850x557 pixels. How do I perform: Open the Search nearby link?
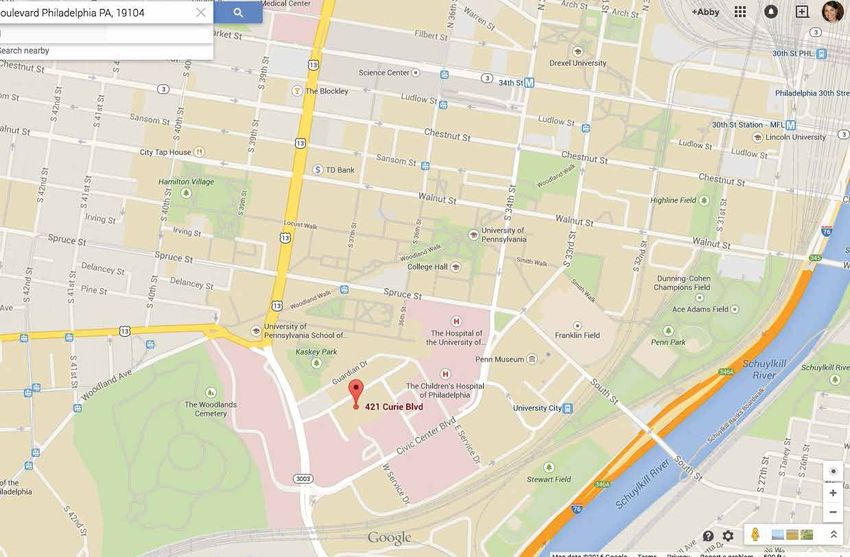(x=24, y=50)
